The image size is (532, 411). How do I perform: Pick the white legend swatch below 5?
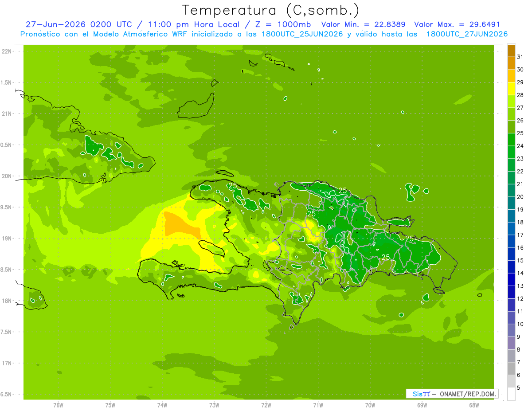511,394
